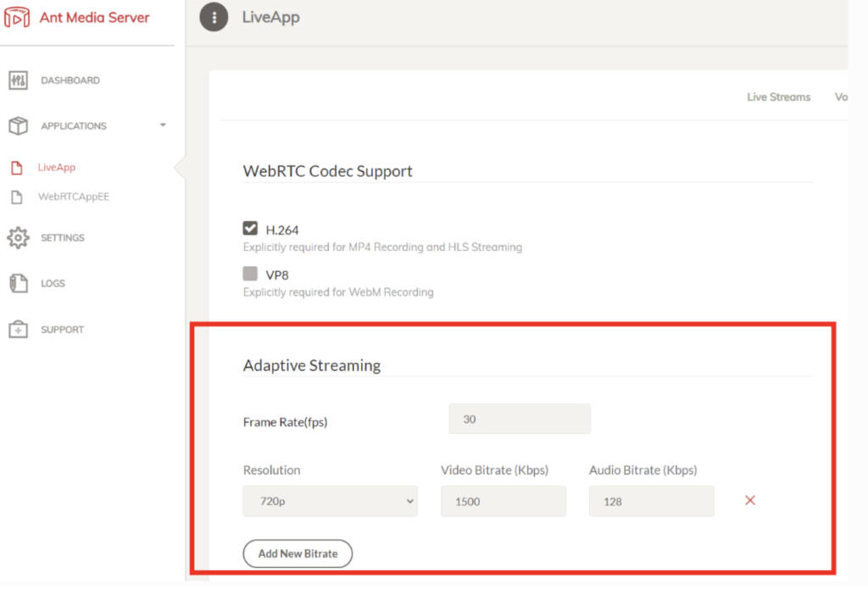Click the Add New Bitrate button
Screen dimensions: 868x589
298,553
